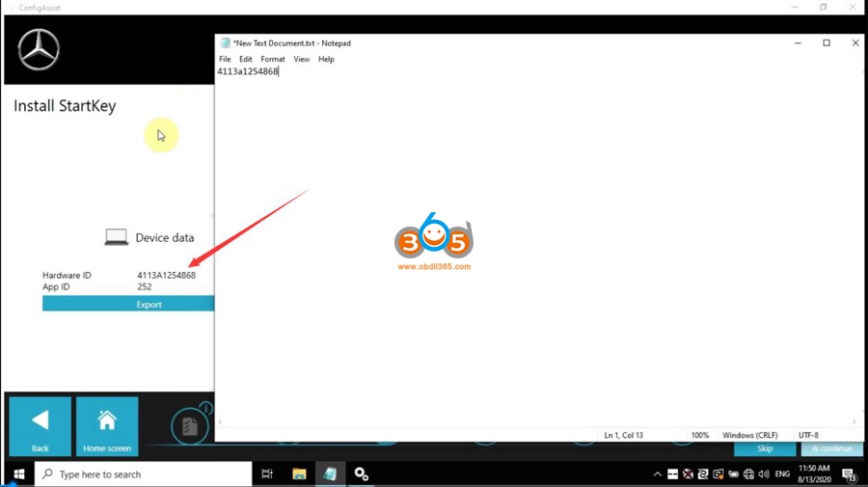868x487 pixels.
Task: Close the Notepad window
Action: pyautogui.click(x=854, y=42)
